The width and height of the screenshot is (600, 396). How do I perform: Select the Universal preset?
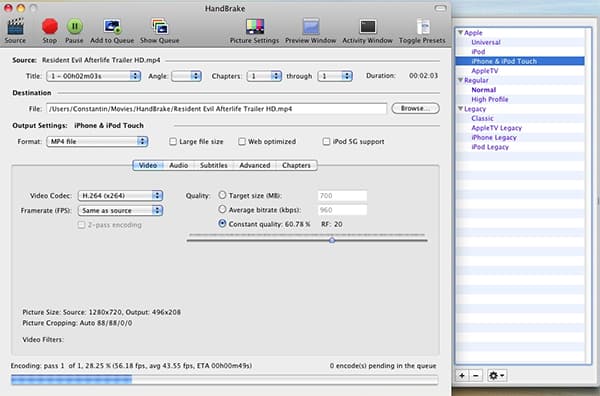(x=486, y=42)
